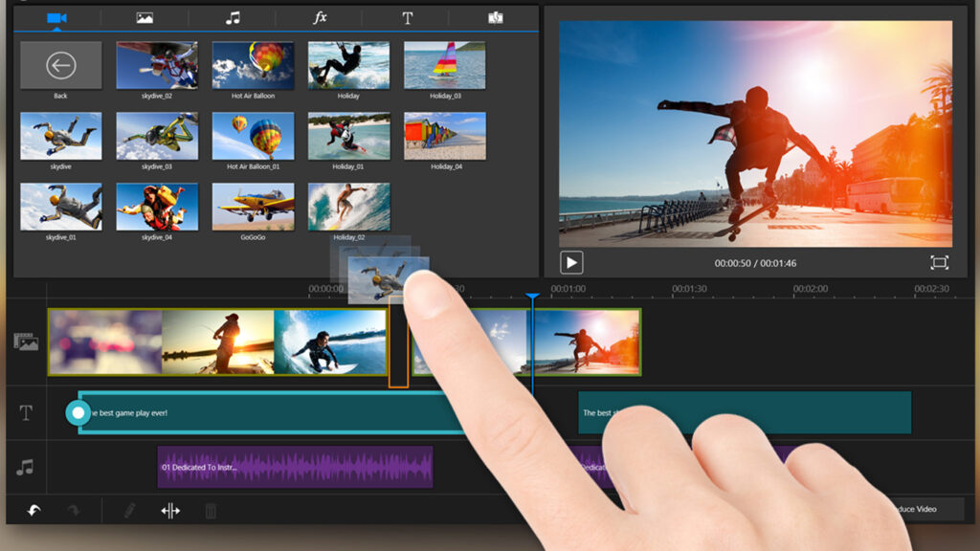This screenshot has height=551, width=980.
Task: Select the Hot Air Balloon thumbnail
Action: tap(253, 64)
